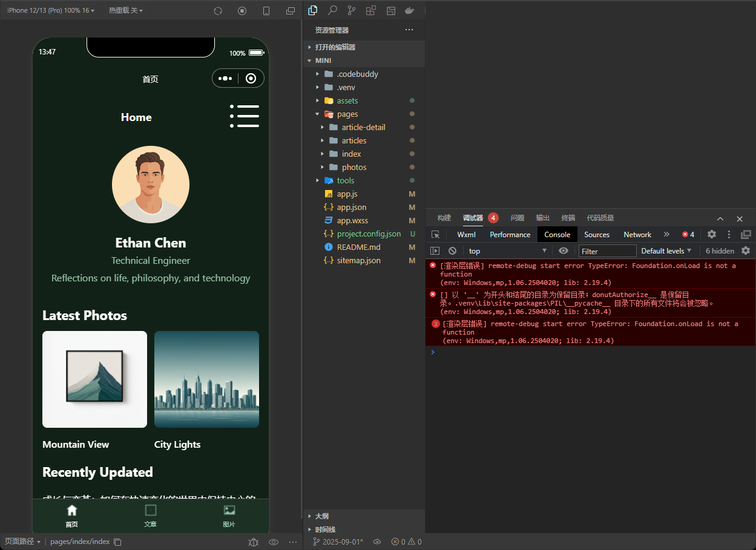
Task: Open the 页面路径 page path dropdown
Action: pos(22,542)
